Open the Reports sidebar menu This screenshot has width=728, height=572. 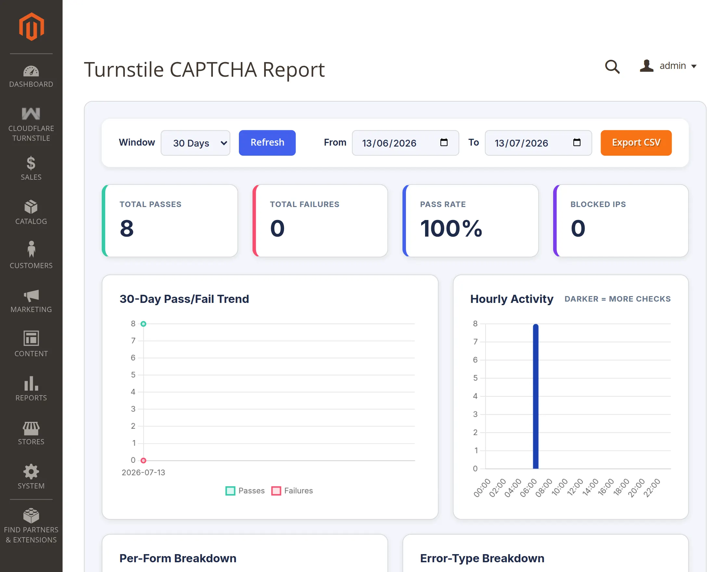[x=31, y=388]
